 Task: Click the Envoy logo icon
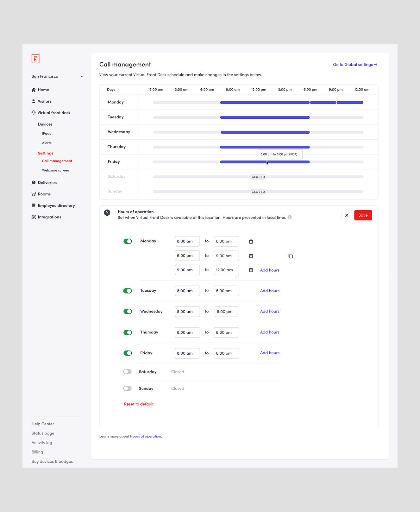pos(35,59)
